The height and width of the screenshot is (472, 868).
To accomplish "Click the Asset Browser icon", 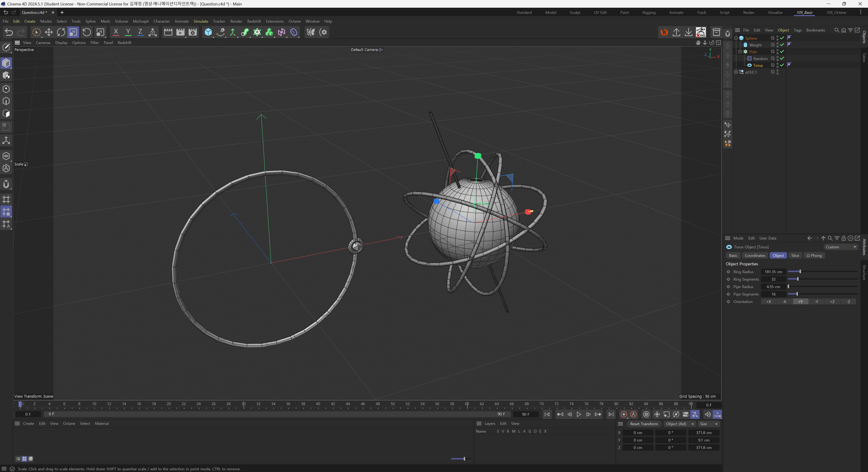I will (716, 32).
